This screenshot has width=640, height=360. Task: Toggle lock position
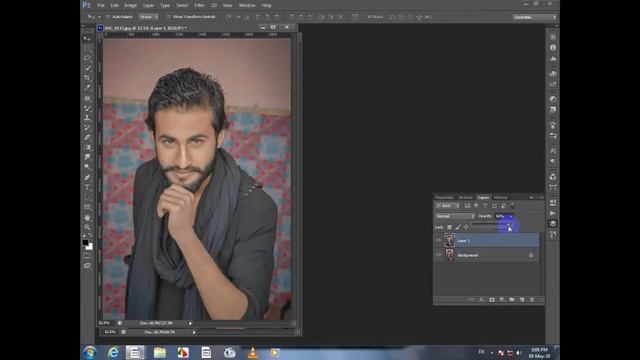point(466,227)
